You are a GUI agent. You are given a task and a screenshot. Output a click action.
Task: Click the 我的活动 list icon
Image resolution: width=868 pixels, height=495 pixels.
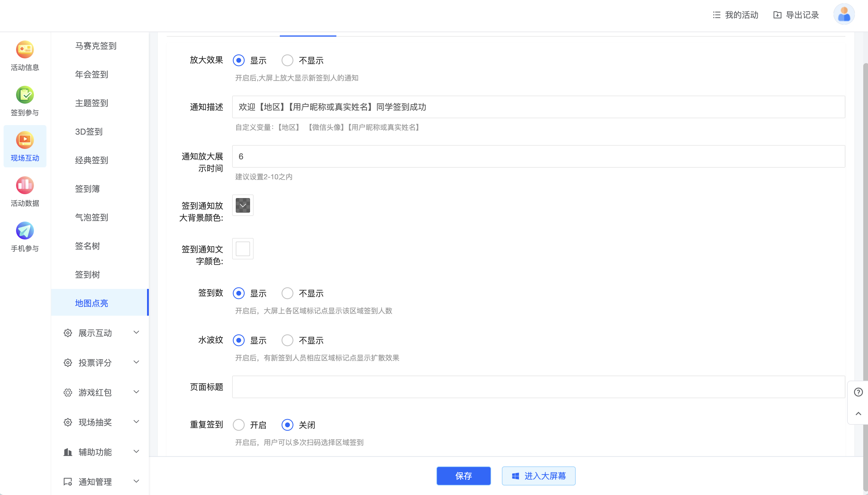(x=716, y=15)
